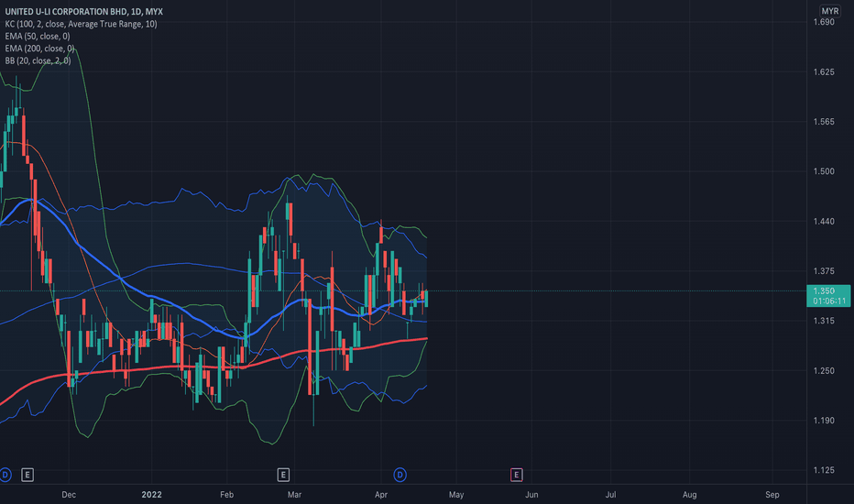Click the Apr label on time axis
854x504 pixels.
click(381, 495)
